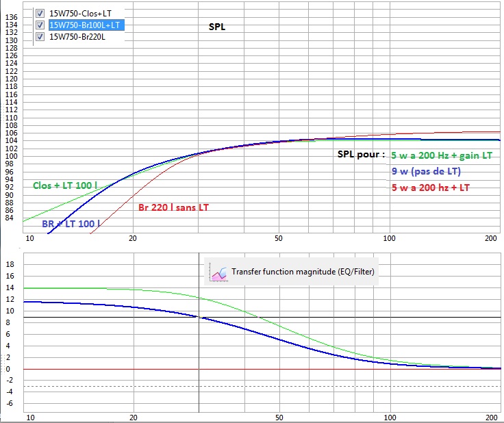Click the red '5 w a 200 hz + LT' text
This screenshot has height=423, width=504.
[x=431, y=188]
